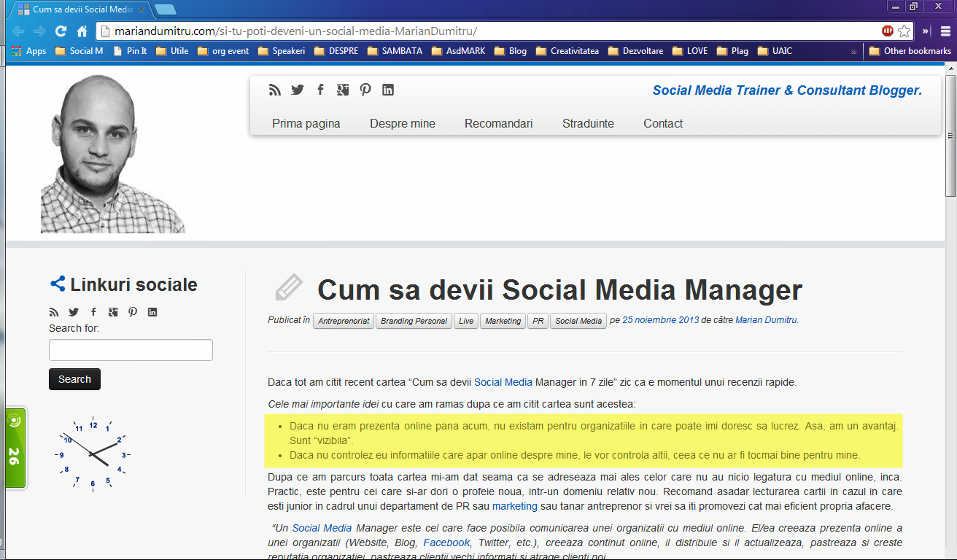Click the Adblock Plus extension icon
Viewport: 957px width, 560px height.
point(888,31)
